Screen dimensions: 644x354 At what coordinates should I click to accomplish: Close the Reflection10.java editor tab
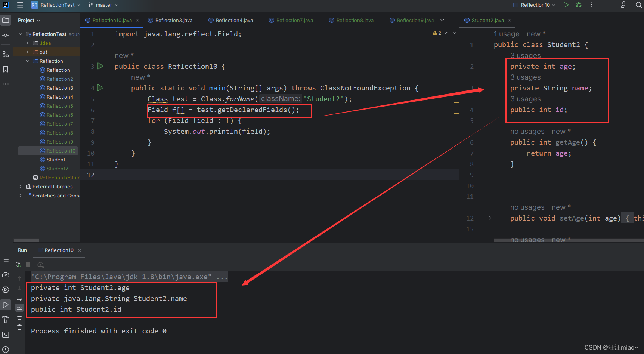(x=137, y=20)
